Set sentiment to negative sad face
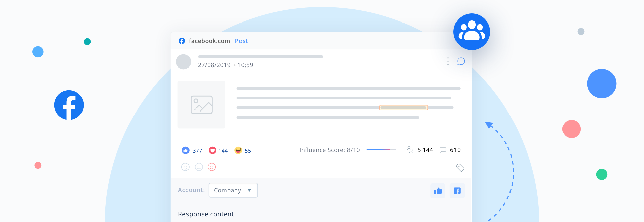 pyautogui.click(x=212, y=167)
